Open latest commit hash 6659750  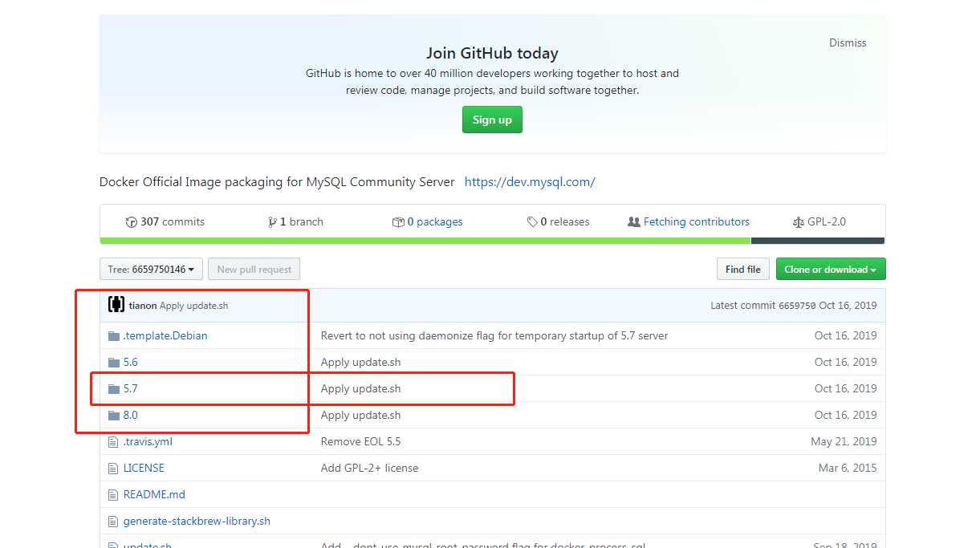(x=797, y=306)
